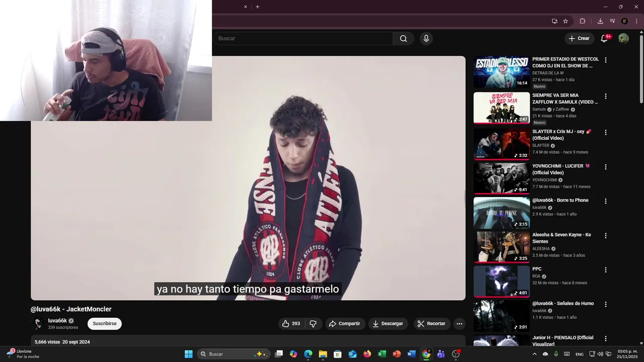Screen dimensions: 644x362
Task: Open Aleesha & Seven Kayne Ke Sientes title
Action: click(561, 238)
